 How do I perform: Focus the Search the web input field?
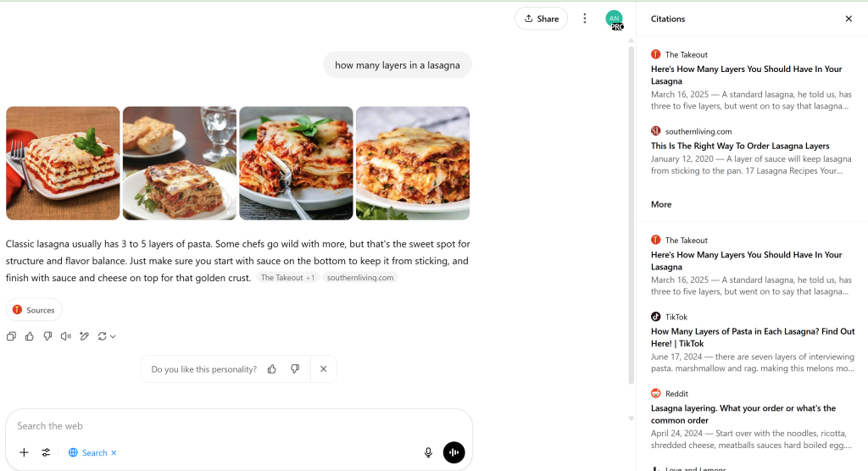(x=238, y=425)
